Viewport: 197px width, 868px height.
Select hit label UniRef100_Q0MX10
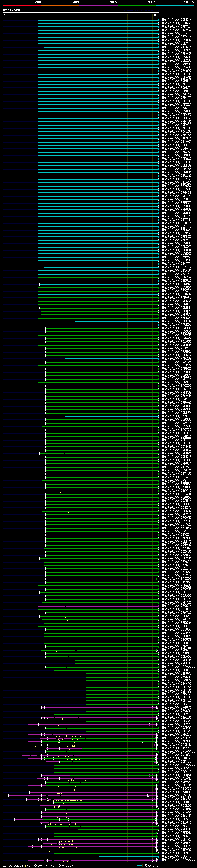point(177,104)
